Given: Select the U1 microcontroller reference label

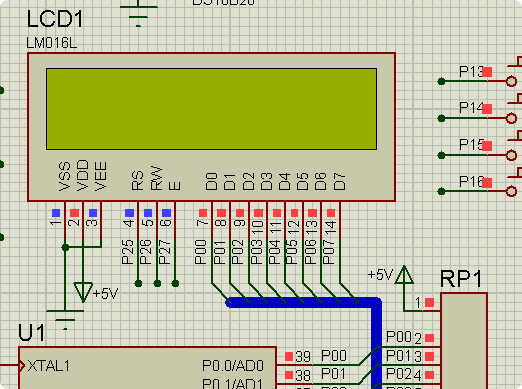Looking at the screenshot, I should point(31,333).
